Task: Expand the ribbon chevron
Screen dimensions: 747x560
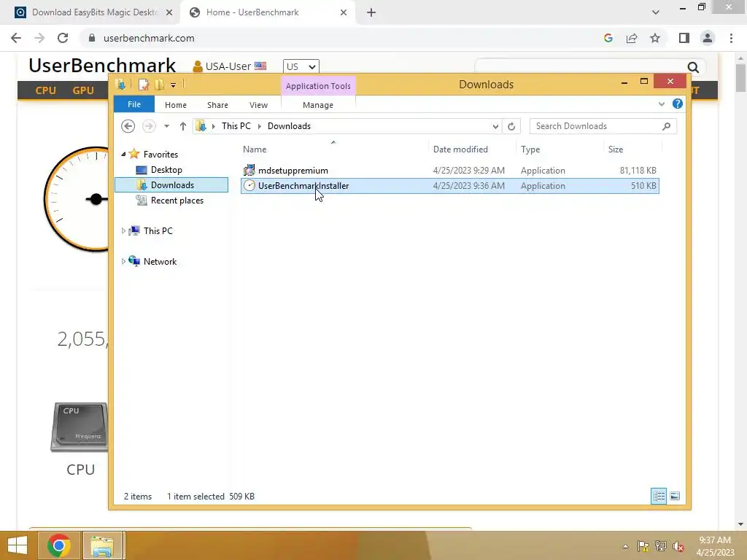Action: click(661, 104)
